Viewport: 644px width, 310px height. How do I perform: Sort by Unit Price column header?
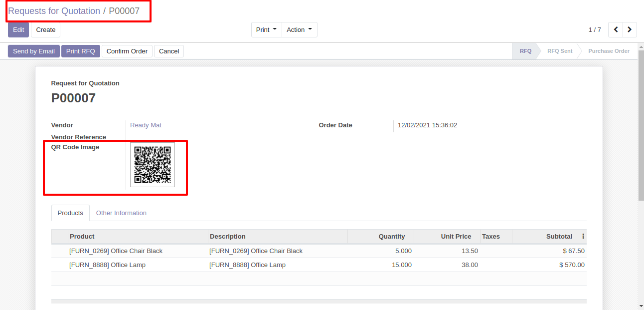point(456,237)
